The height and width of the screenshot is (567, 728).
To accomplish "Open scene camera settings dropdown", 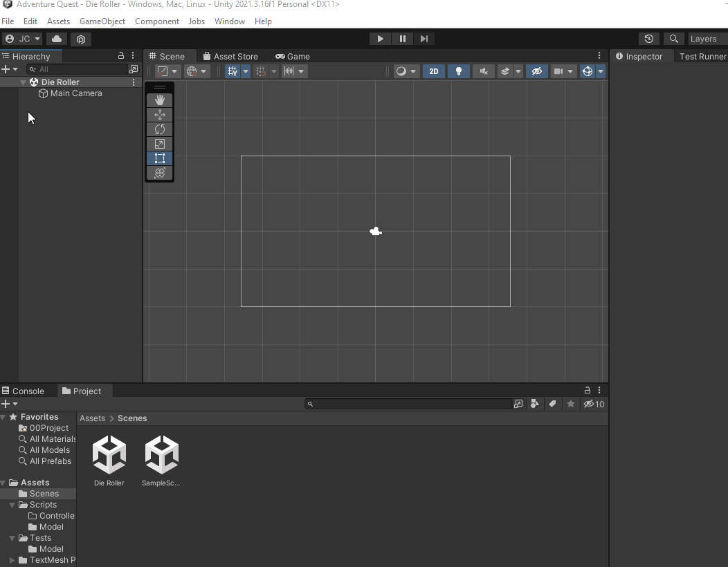I will pyautogui.click(x=563, y=71).
